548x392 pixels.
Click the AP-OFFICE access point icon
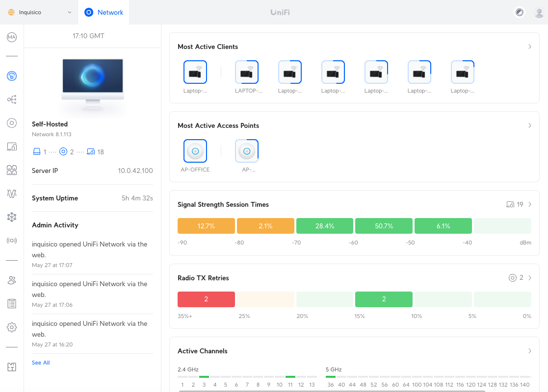click(195, 150)
